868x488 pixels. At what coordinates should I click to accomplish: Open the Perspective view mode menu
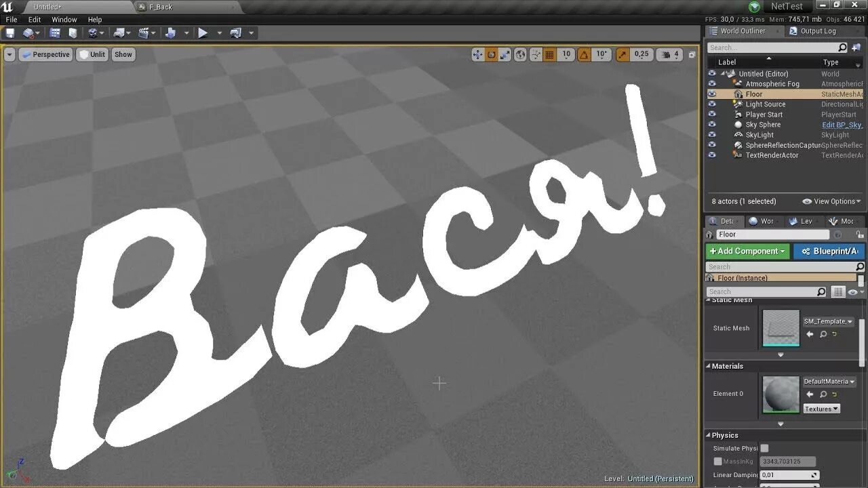point(45,54)
